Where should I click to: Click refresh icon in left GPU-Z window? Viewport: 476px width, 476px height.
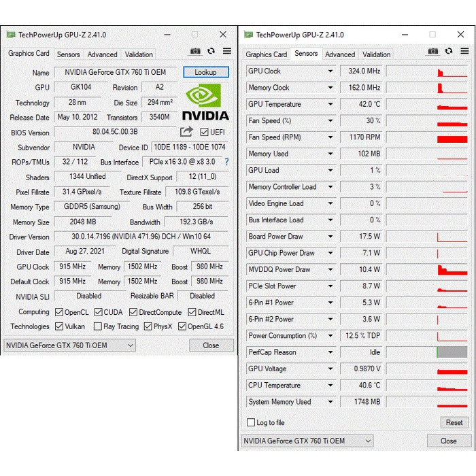point(211,51)
